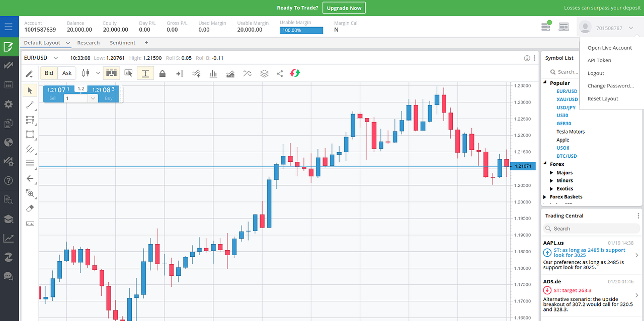Switch price display to Ask
This screenshot has width=644, height=321.
click(67, 73)
